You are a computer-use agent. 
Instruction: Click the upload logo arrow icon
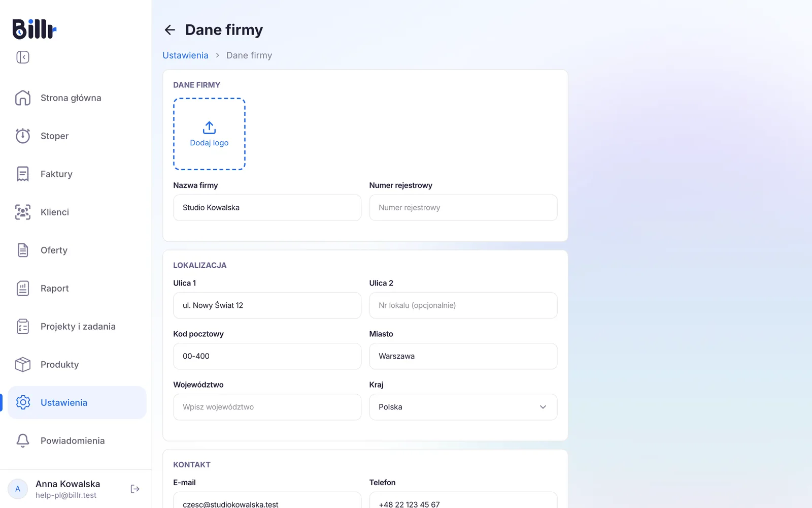point(209,128)
